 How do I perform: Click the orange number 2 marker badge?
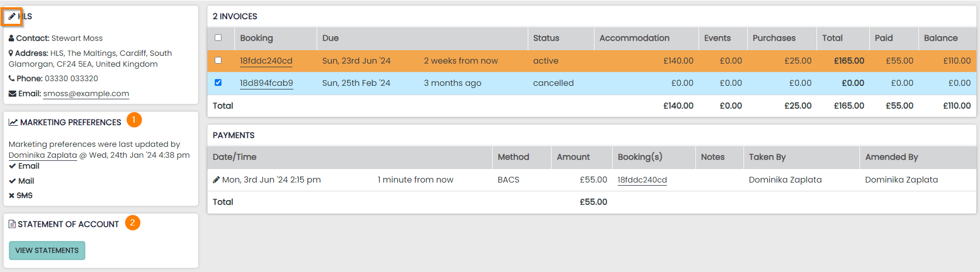(x=132, y=223)
